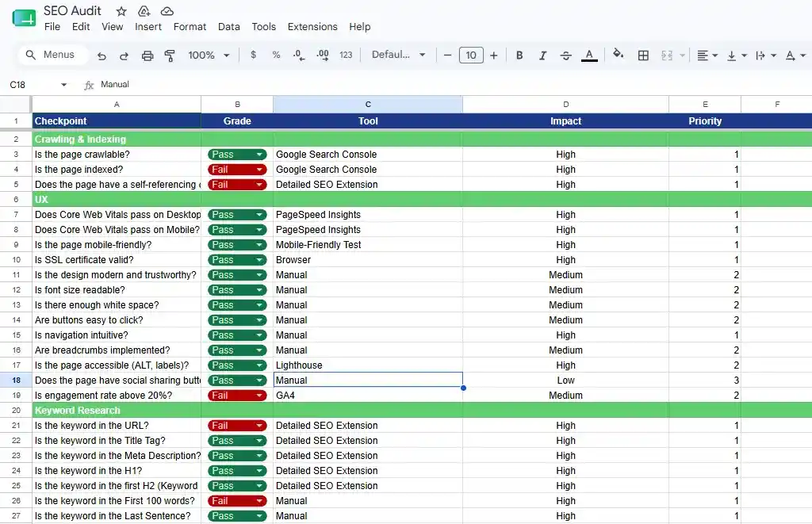This screenshot has height=524, width=812.
Task: Click the Google Sheets home icon
Action: pyautogui.click(x=24, y=19)
